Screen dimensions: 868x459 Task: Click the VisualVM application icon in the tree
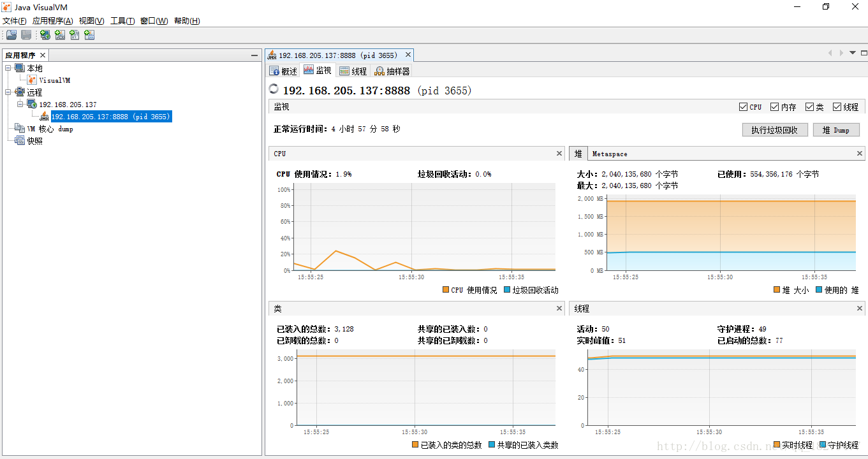coord(33,80)
